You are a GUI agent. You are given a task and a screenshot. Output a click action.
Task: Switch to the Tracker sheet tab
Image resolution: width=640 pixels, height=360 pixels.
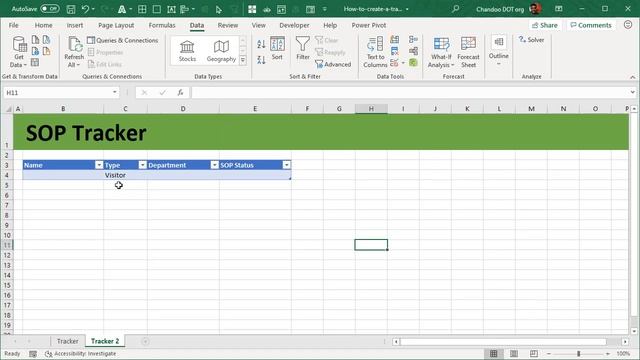pyautogui.click(x=67, y=341)
